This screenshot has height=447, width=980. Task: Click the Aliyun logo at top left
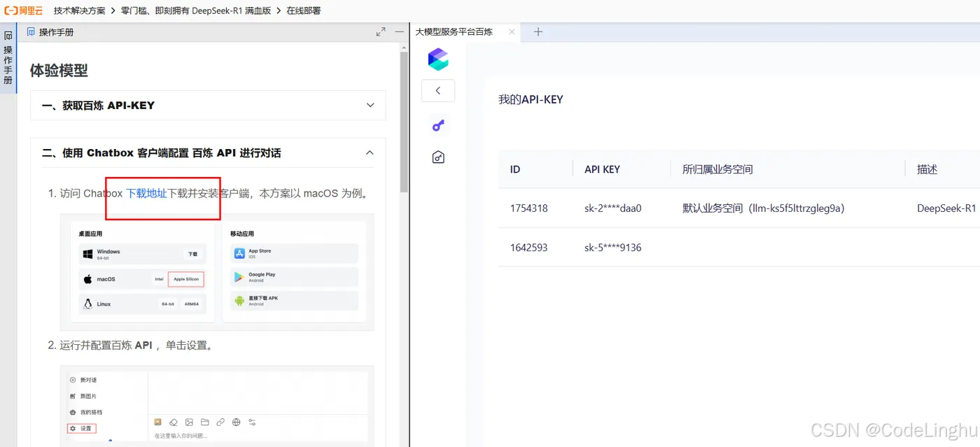(24, 10)
